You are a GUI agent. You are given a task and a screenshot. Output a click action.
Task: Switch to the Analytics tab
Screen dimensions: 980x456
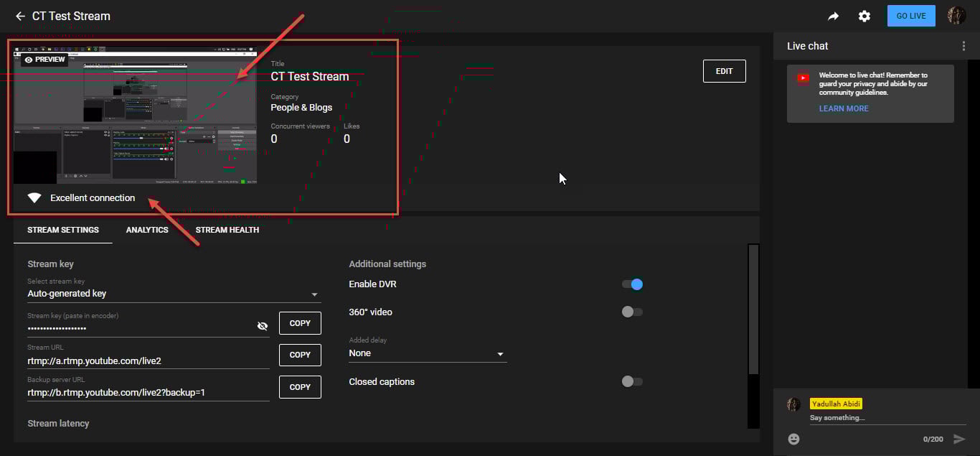point(147,230)
